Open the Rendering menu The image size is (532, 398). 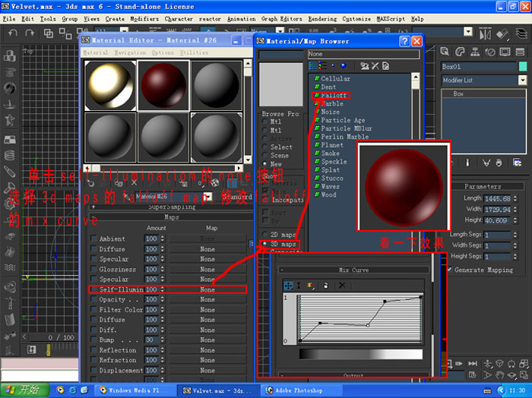(x=322, y=19)
